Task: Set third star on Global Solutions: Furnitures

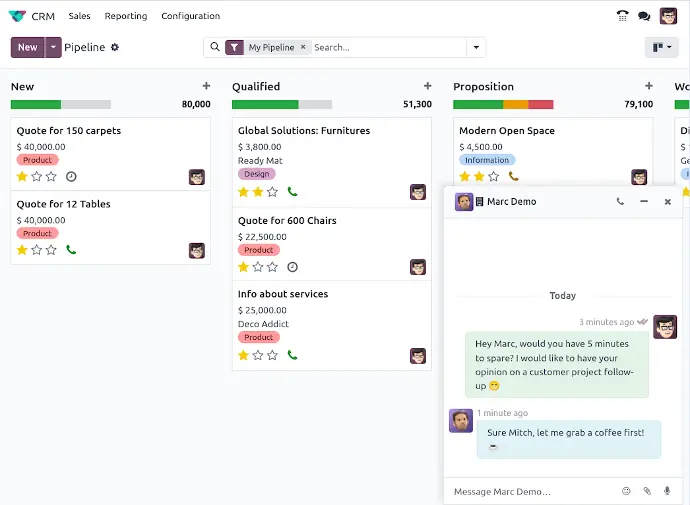Action: 272,192
